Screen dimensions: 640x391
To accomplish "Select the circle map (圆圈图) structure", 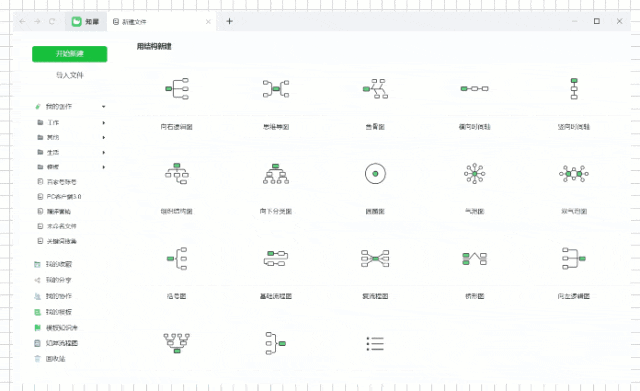I will tap(375, 173).
